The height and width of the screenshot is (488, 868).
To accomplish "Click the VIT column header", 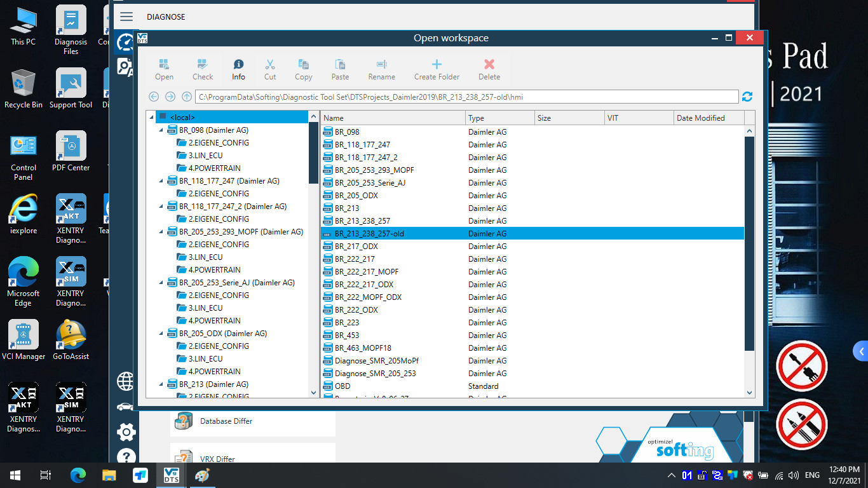I will (639, 118).
